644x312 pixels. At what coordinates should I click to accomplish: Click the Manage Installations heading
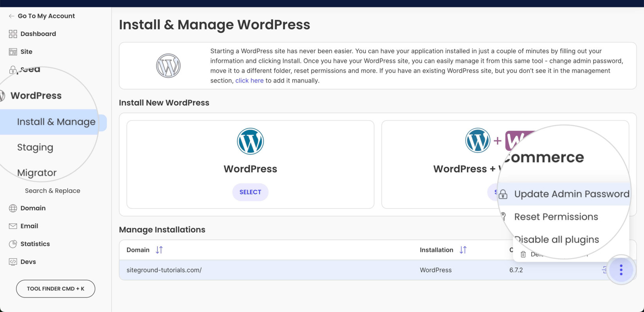click(162, 230)
